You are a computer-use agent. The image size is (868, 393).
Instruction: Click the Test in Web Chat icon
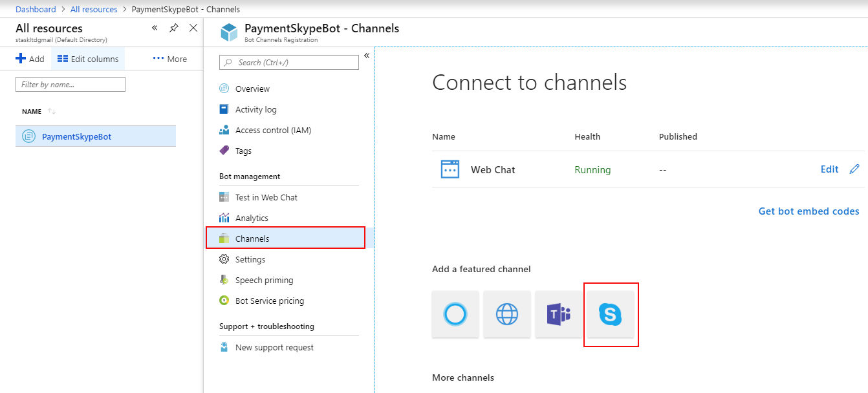pos(224,197)
